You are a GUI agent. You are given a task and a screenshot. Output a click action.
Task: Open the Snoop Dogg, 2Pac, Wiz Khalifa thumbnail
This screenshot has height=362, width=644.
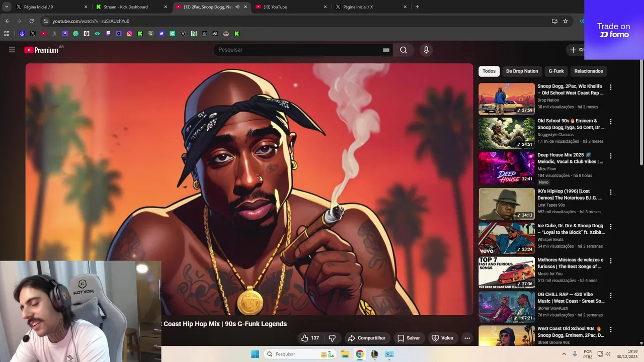(x=507, y=99)
